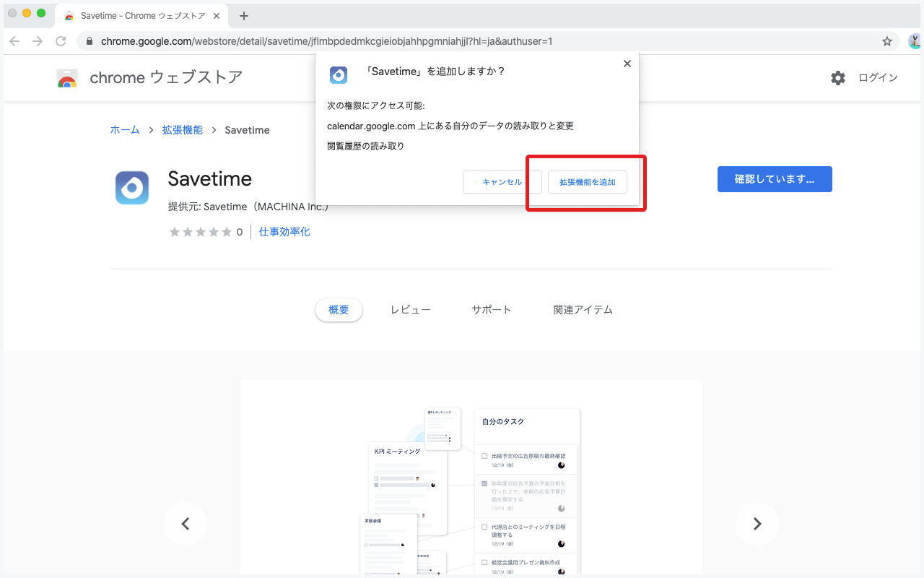924x578 pixels.
Task: Click the Chrome Web Store logo
Action: [67, 78]
